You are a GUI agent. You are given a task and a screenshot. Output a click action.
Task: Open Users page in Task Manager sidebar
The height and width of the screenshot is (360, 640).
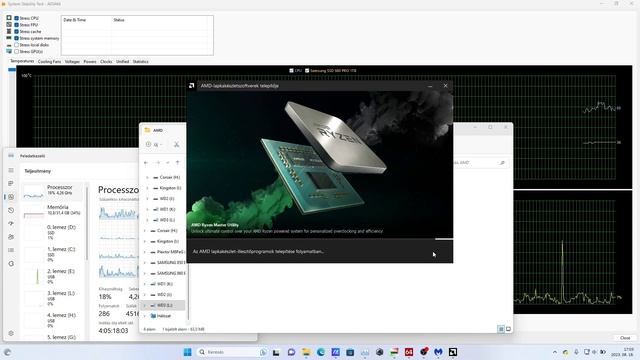(x=11, y=237)
